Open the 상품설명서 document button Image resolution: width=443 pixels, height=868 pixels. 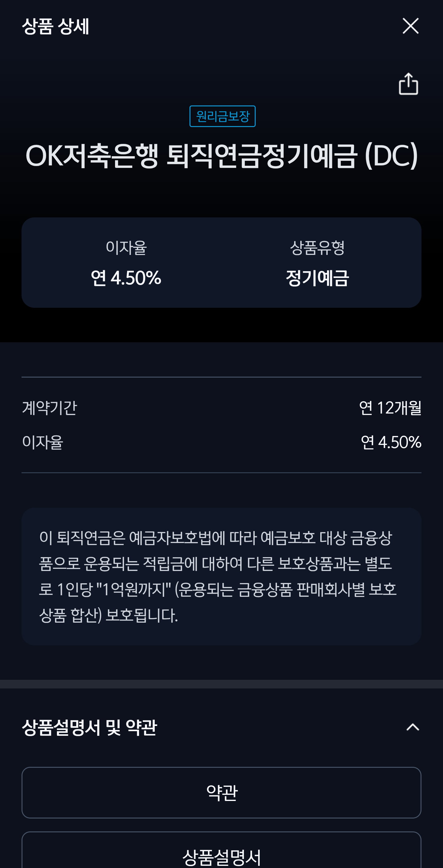221,850
